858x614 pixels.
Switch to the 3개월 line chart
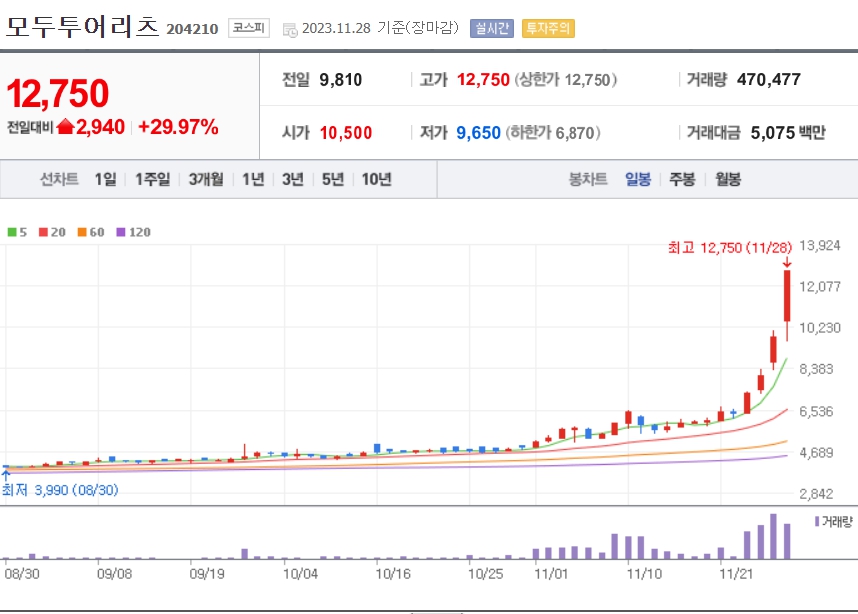pos(206,179)
